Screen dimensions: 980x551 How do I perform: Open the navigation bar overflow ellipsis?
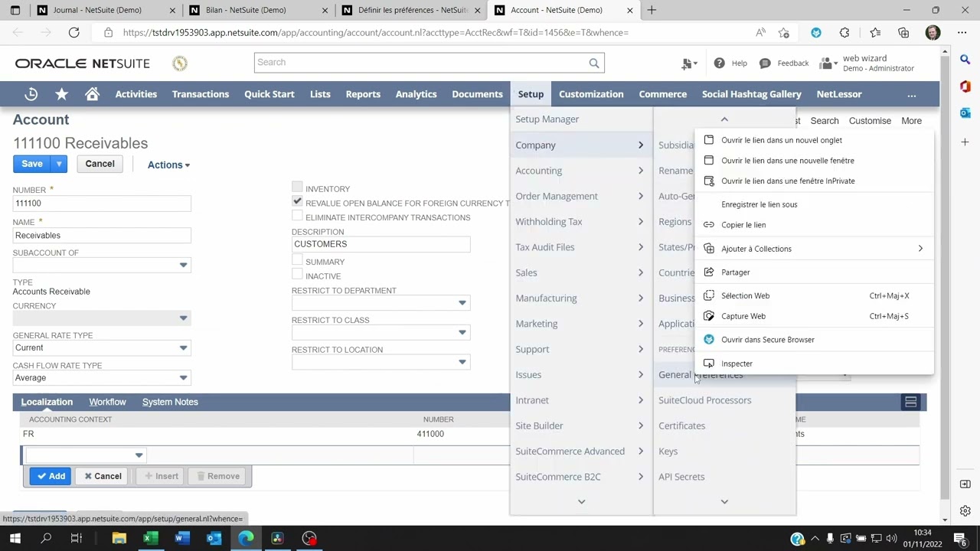click(911, 94)
